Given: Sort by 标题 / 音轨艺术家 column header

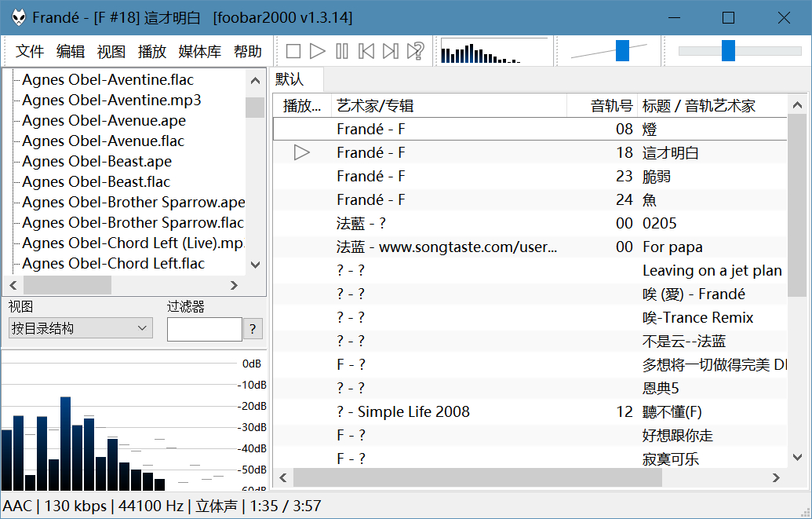Looking at the screenshot, I should click(712, 106).
